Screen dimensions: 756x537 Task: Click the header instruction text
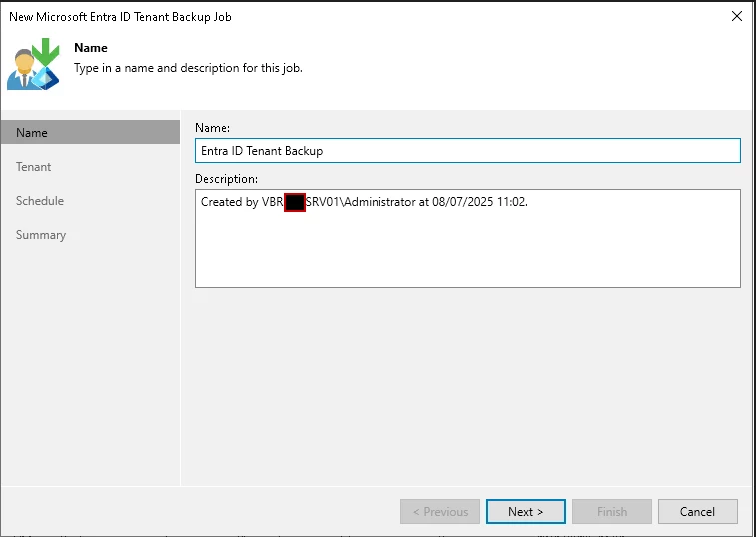click(188, 68)
